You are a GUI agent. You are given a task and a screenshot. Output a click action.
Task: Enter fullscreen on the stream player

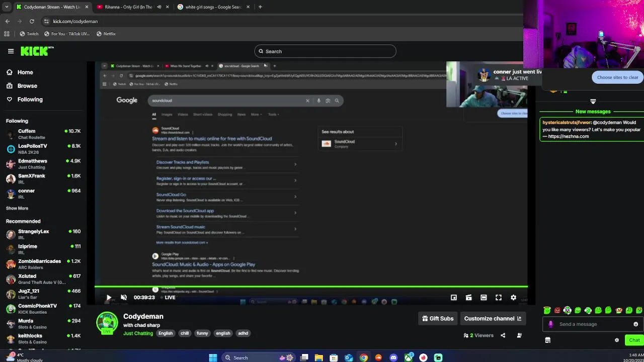tap(499, 298)
